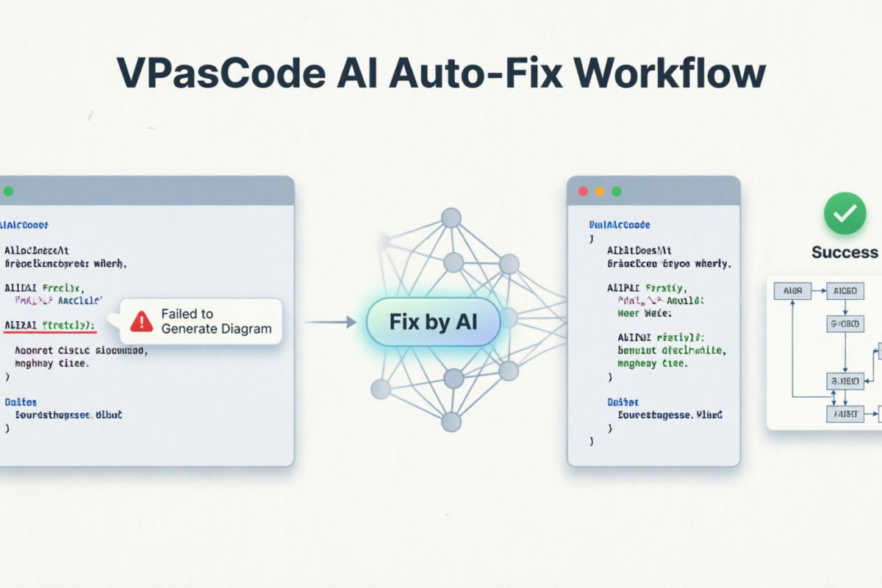Click the "Success" label text
The image size is (882, 588).
click(x=845, y=253)
